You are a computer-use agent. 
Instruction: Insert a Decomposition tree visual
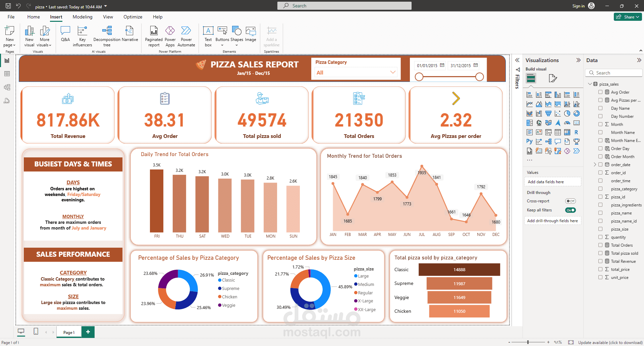tap(107, 36)
